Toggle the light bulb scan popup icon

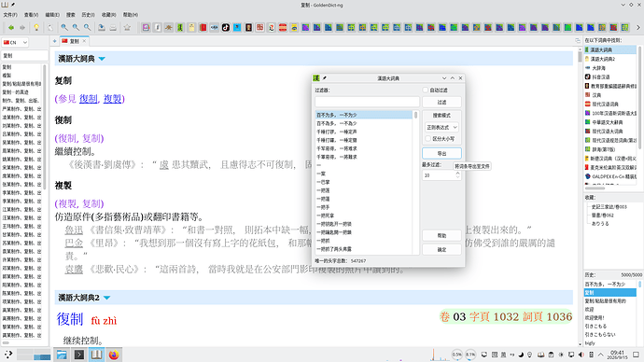coord(36,27)
